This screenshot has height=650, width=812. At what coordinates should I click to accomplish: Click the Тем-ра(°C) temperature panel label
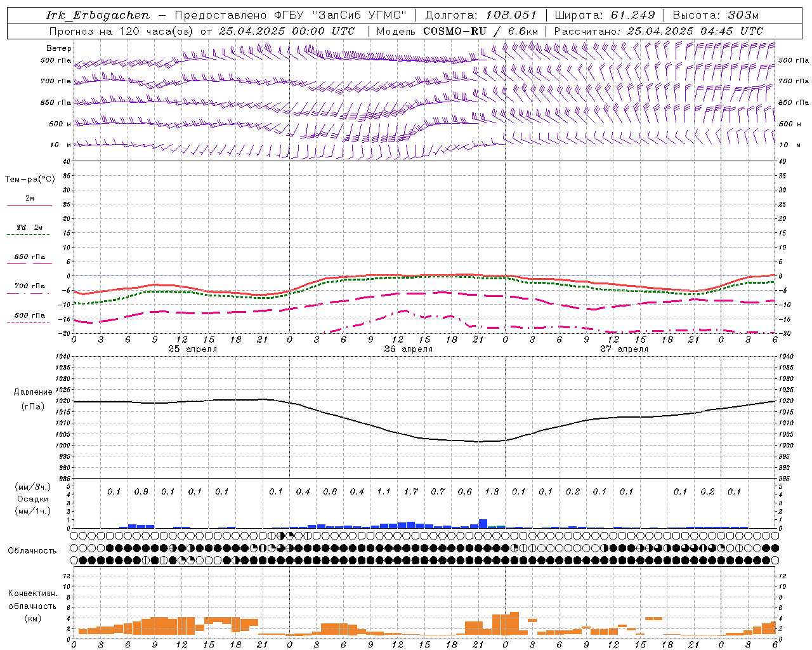30,180
